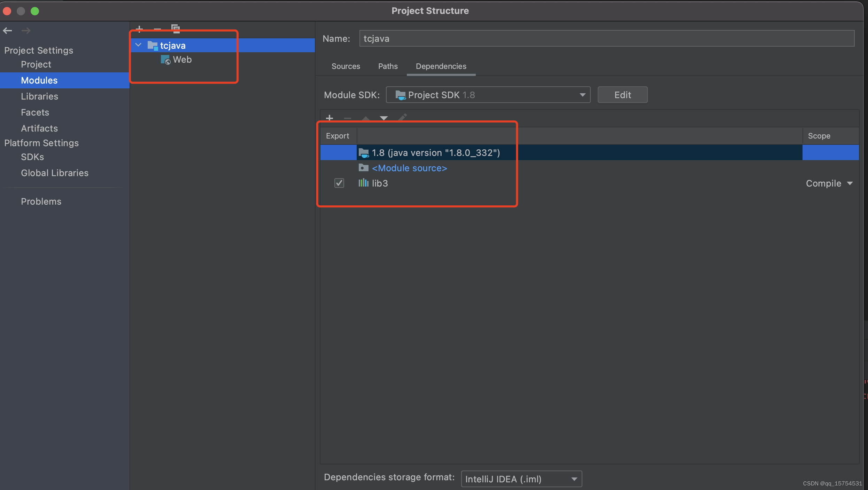This screenshot has width=868, height=490.
Task: Click the move dependency down arrow
Action: 383,118
